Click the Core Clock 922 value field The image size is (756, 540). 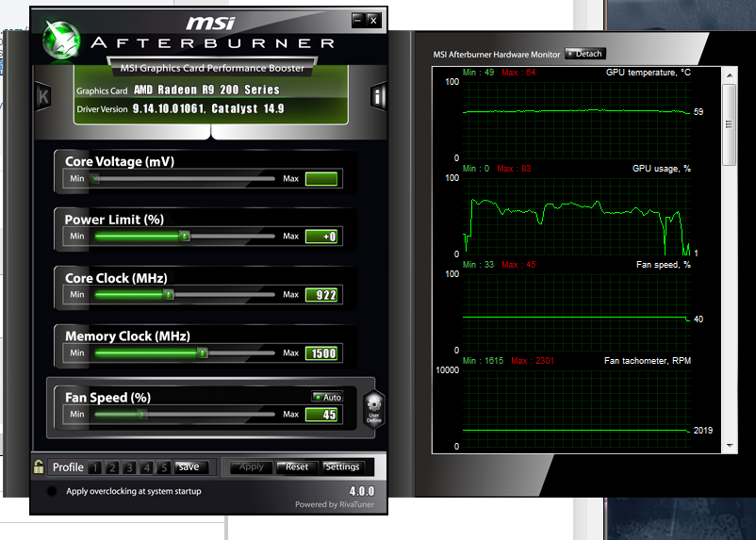click(321, 295)
